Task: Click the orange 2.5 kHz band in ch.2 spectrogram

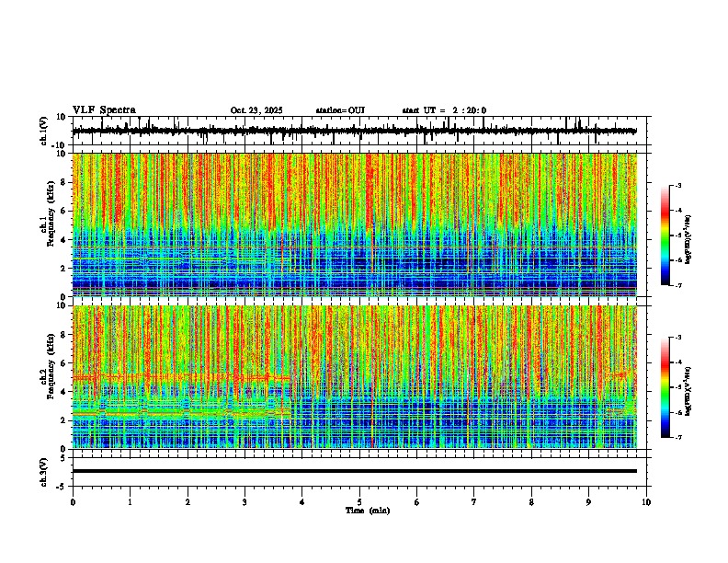Action: (x=181, y=412)
